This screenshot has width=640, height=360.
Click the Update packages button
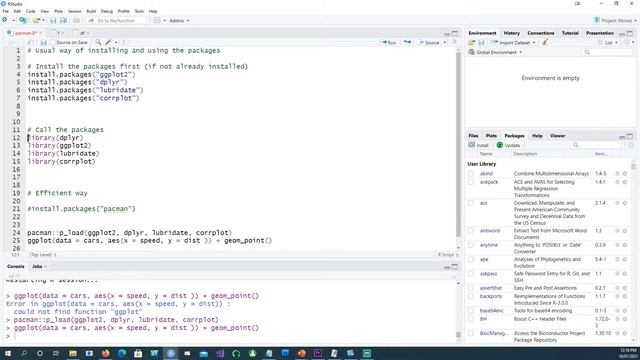(508, 145)
